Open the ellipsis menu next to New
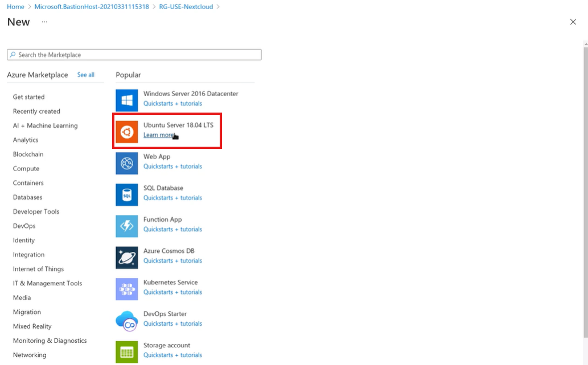This screenshot has height=365, width=588. 44,22
